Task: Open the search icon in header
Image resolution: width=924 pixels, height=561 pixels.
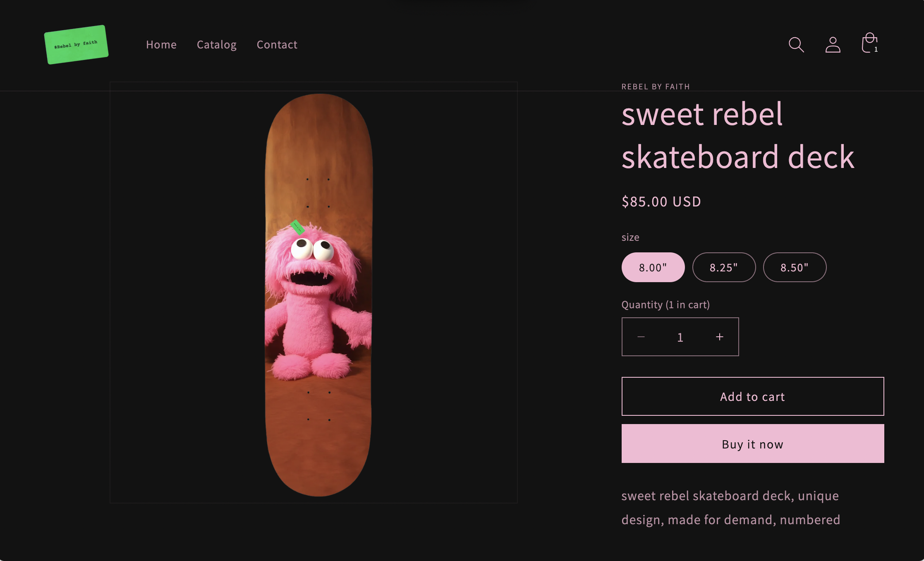Action: pyautogui.click(x=796, y=45)
